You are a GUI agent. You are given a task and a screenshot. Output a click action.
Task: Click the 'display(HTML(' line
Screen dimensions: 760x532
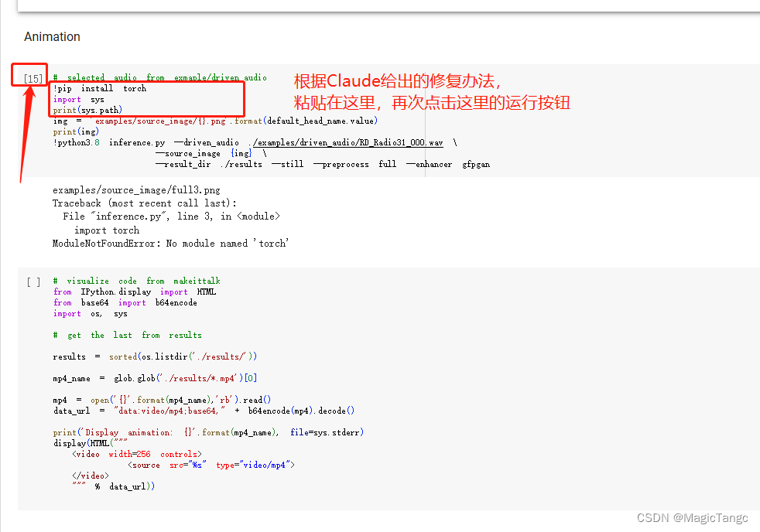click(x=90, y=443)
